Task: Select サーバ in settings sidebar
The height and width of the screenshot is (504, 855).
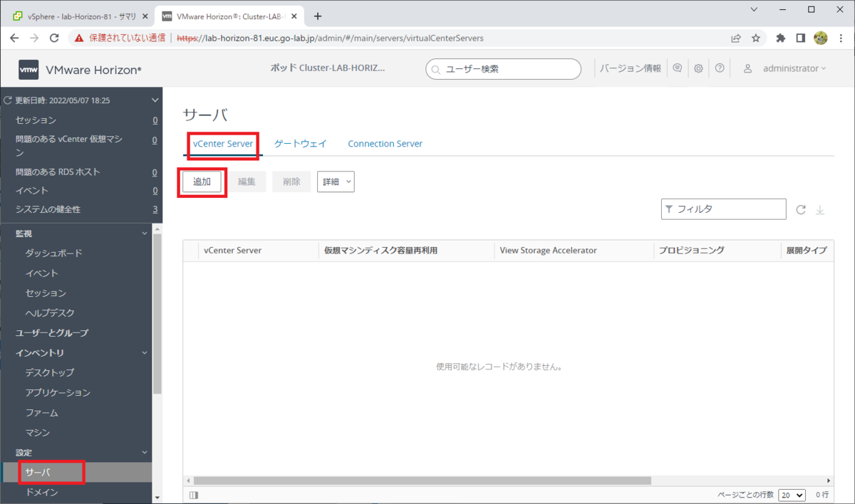Action: [38, 472]
